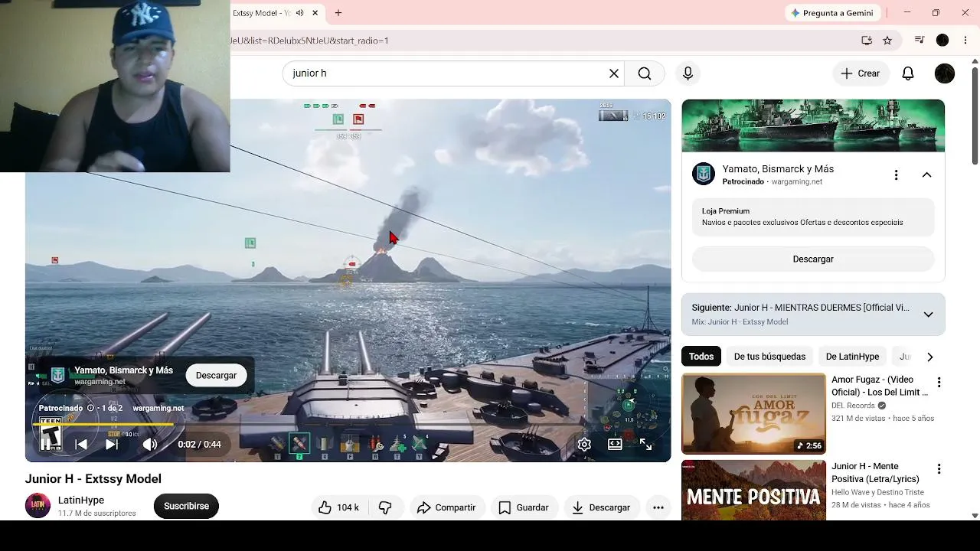The image size is (980, 551).
Task: Start voice search with the microphone icon
Action: coord(688,73)
